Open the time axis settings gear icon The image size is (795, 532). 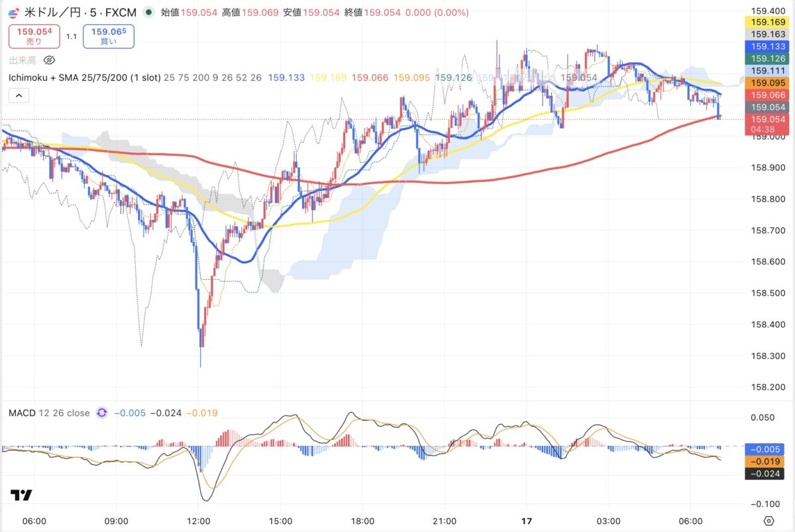coord(768,520)
